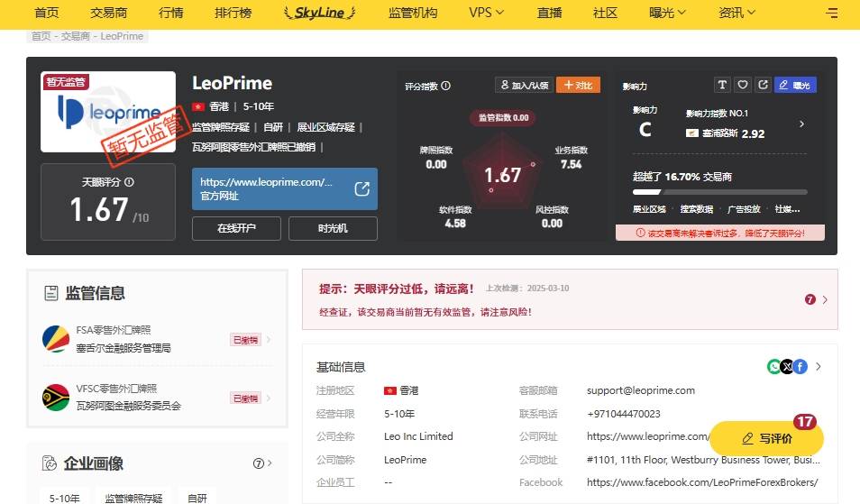Click 首页 in the breadcrumb
This screenshot has width=860, height=504.
point(41,36)
